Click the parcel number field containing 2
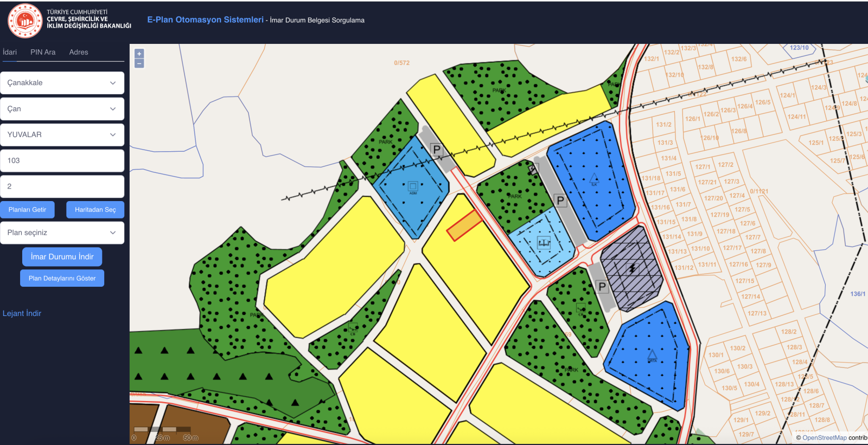The width and height of the screenshot is (868, 445). (62, 186)
